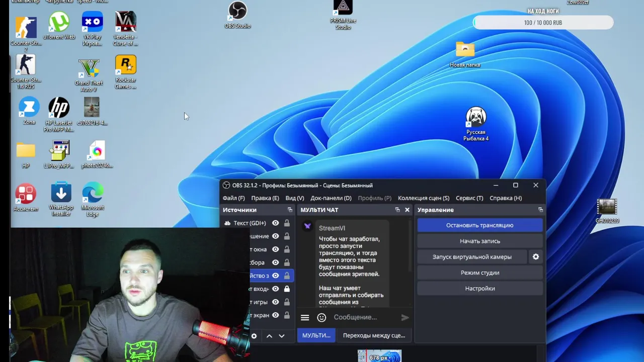Click the 100 / 10 000 RUB progress bar

pos(543,23)
